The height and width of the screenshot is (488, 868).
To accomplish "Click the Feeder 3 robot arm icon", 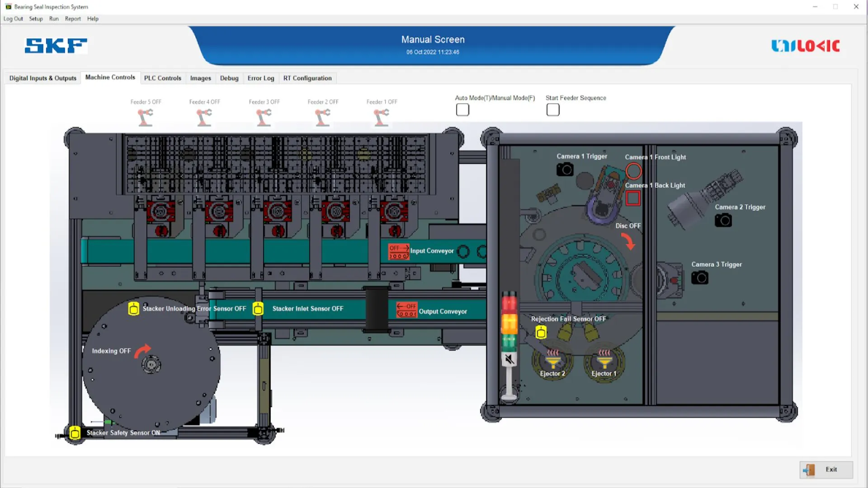I will point(264,118).
